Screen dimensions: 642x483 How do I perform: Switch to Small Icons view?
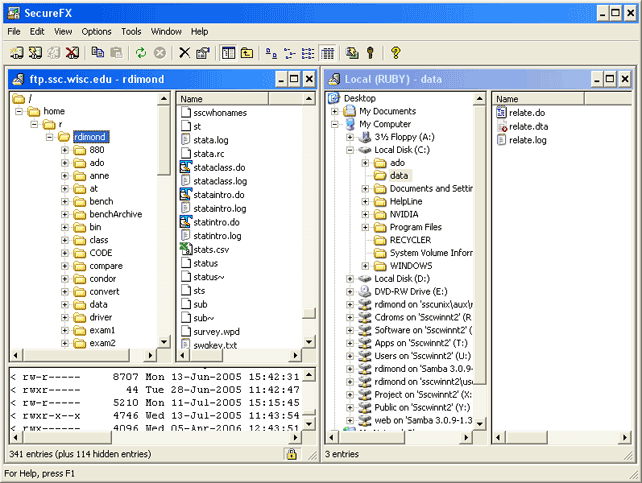coord(289,53)
